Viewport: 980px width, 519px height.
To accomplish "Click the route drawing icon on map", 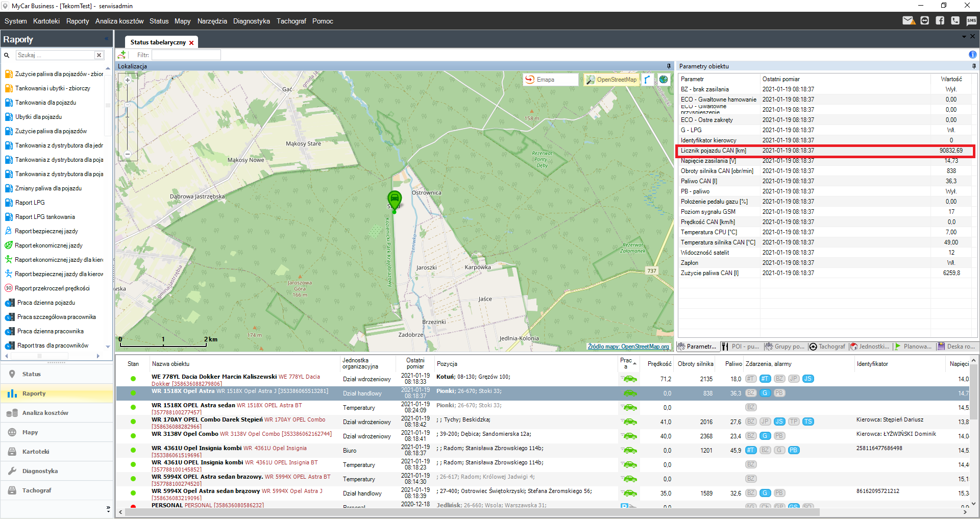I will [648, 80].
